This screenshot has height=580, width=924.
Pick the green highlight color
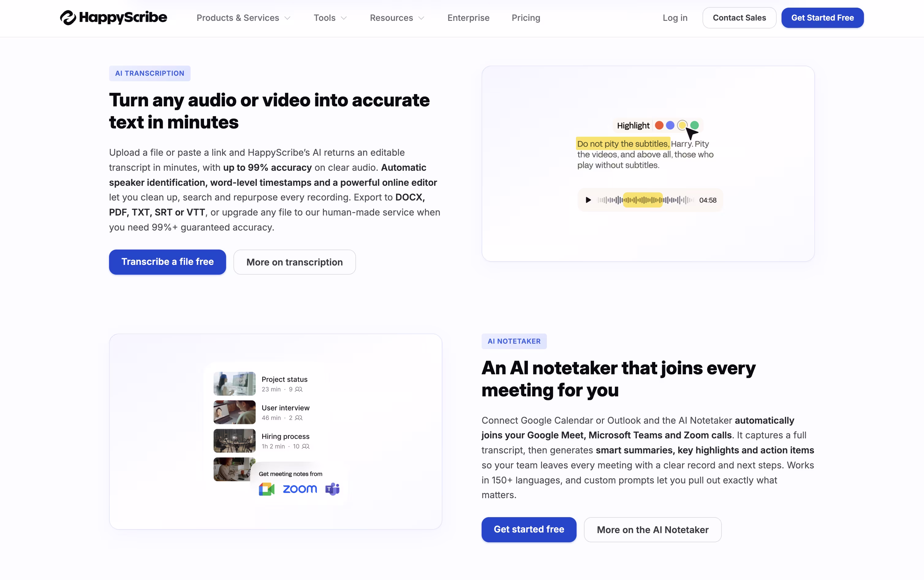695,125
